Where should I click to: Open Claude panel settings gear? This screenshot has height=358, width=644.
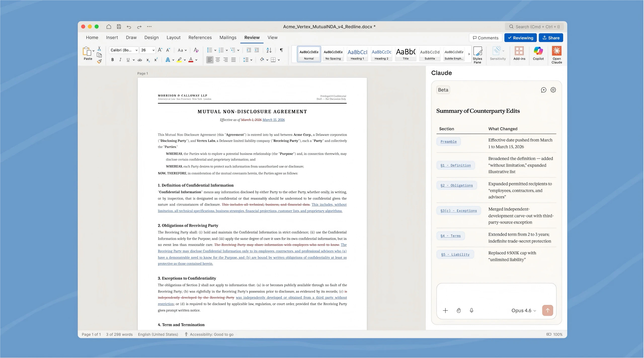pyautogui.click(x=553, y=90)
